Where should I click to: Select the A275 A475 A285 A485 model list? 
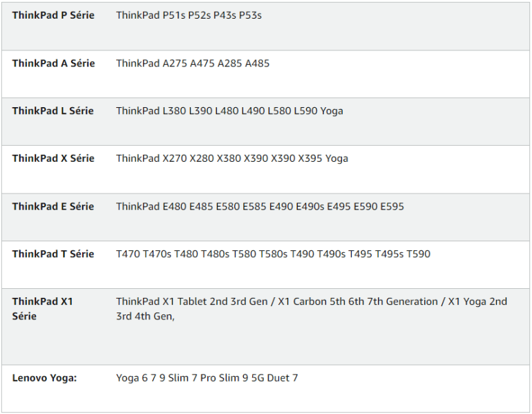pos(193,64)
